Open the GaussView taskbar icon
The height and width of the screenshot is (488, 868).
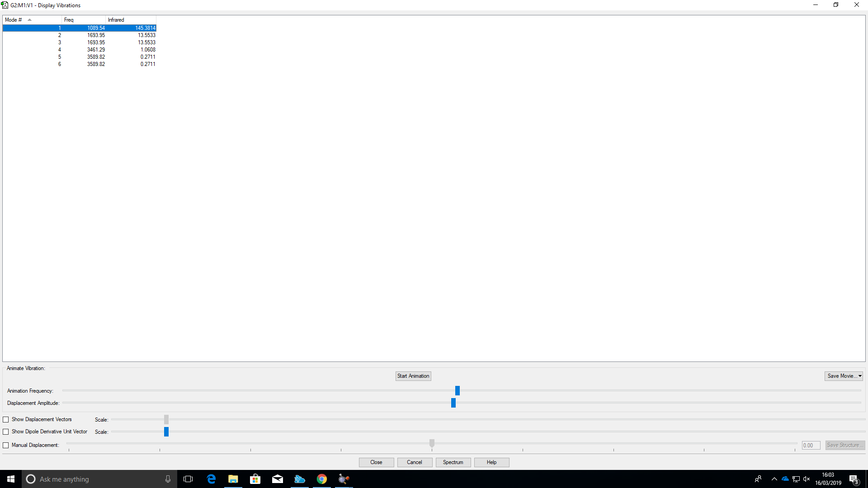pyautogui.click(x=344, y=479)
